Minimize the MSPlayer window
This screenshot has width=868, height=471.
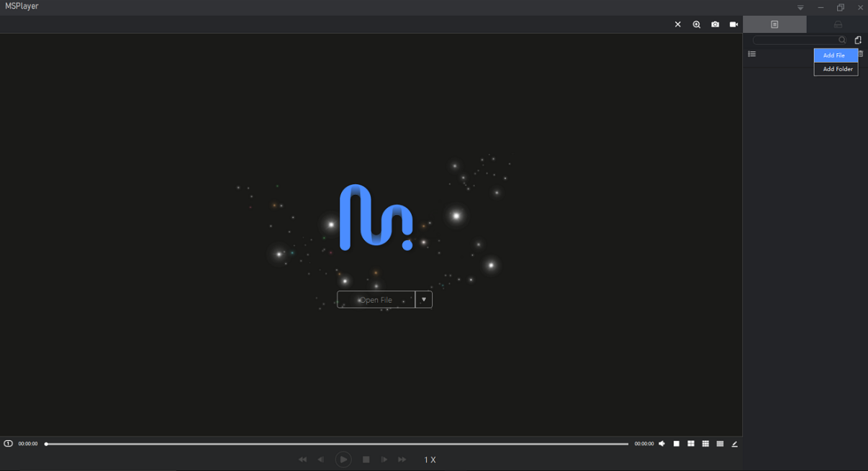(x=820, y=8)
